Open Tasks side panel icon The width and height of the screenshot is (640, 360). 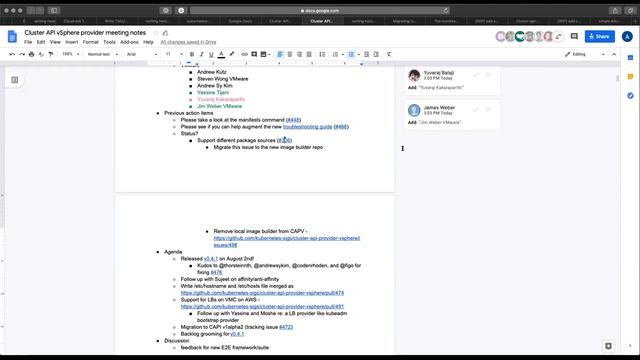pos(630,96)
